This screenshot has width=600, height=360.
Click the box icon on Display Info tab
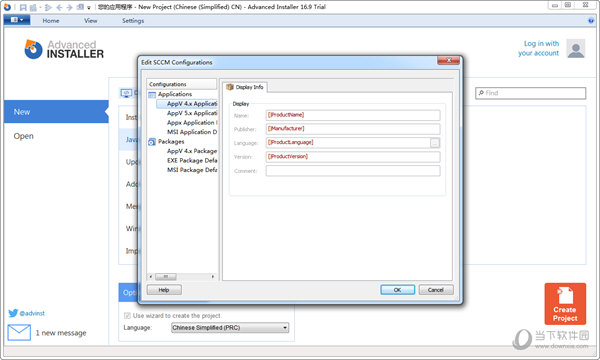[230, 87]
